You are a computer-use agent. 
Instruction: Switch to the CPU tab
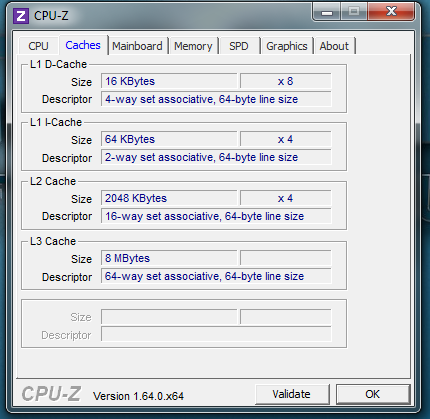[x=38, y=46]
